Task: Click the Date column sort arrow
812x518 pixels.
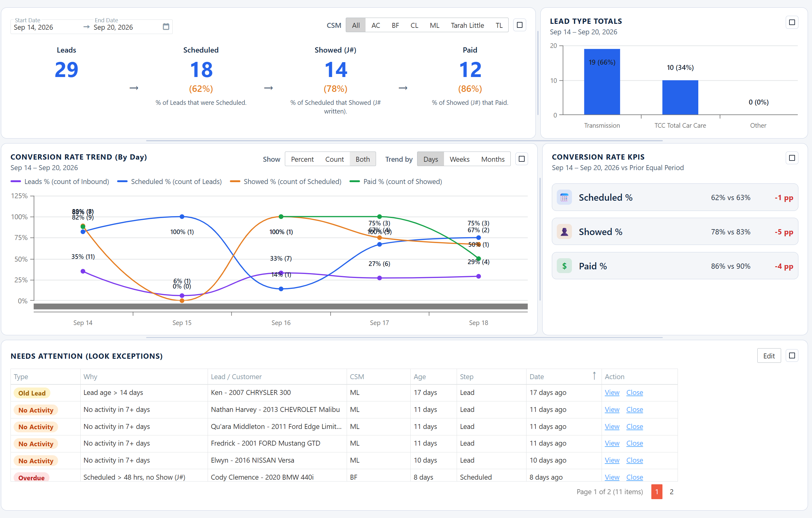Action: tap(594, 376)
